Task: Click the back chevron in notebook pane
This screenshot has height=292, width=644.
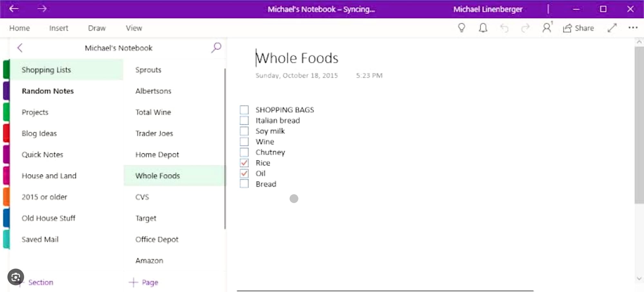Action: tap(20, 48)
